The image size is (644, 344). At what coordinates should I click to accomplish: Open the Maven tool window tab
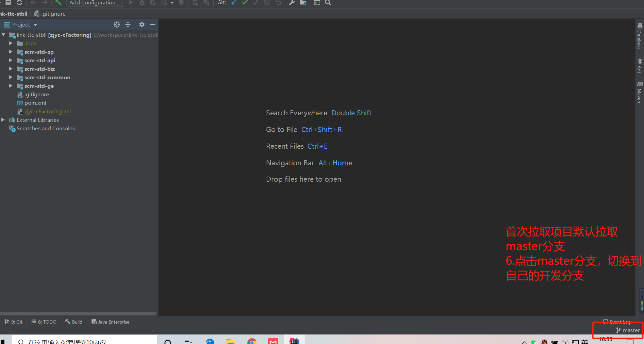click(x=640, y=92)
